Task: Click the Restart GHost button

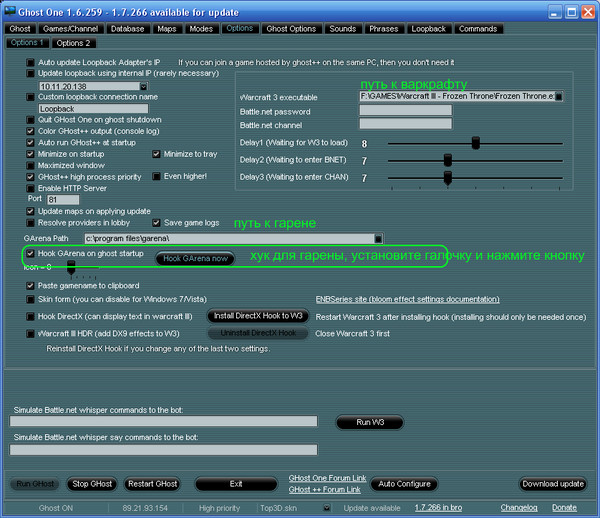Action: tap(153, 484)
